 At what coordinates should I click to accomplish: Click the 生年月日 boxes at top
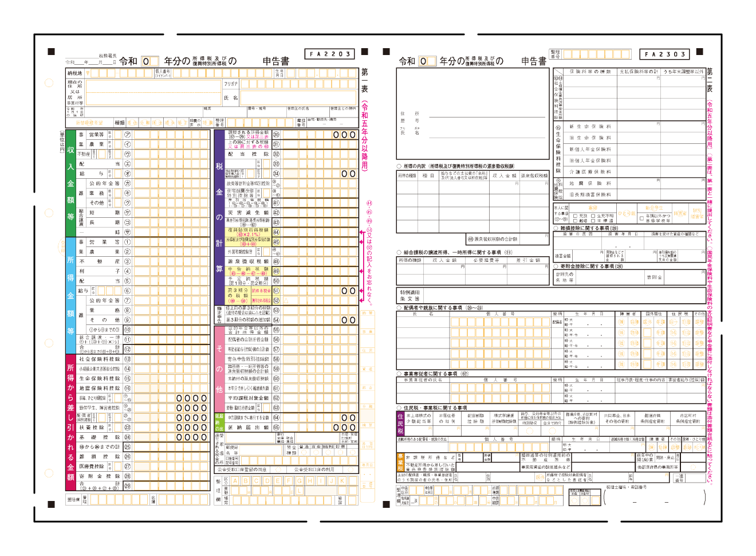pos(322,73)
